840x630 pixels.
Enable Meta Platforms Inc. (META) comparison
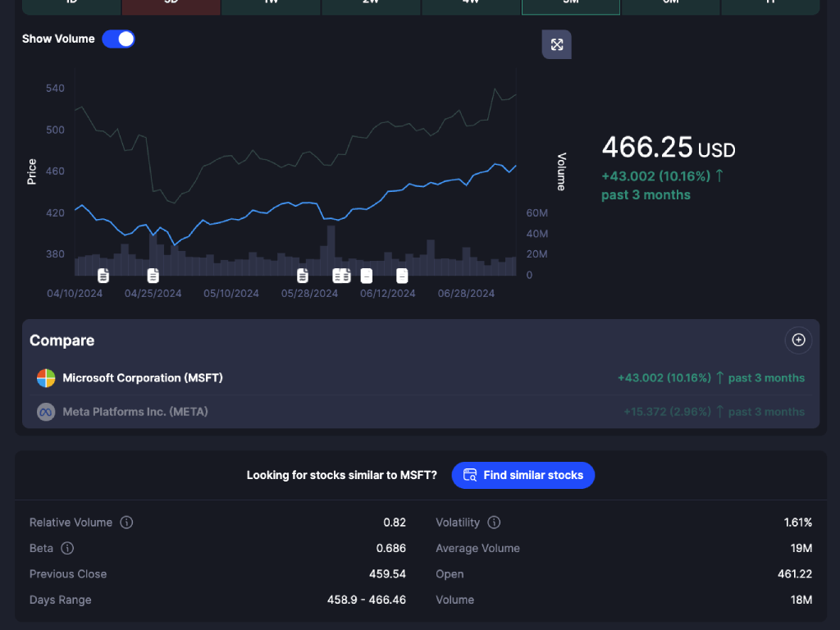pos(421,412)
